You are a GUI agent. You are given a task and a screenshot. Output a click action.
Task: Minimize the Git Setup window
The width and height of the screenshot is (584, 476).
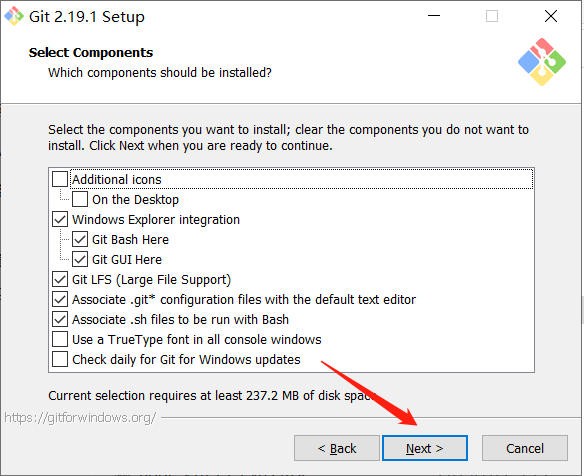coord(434,16)
